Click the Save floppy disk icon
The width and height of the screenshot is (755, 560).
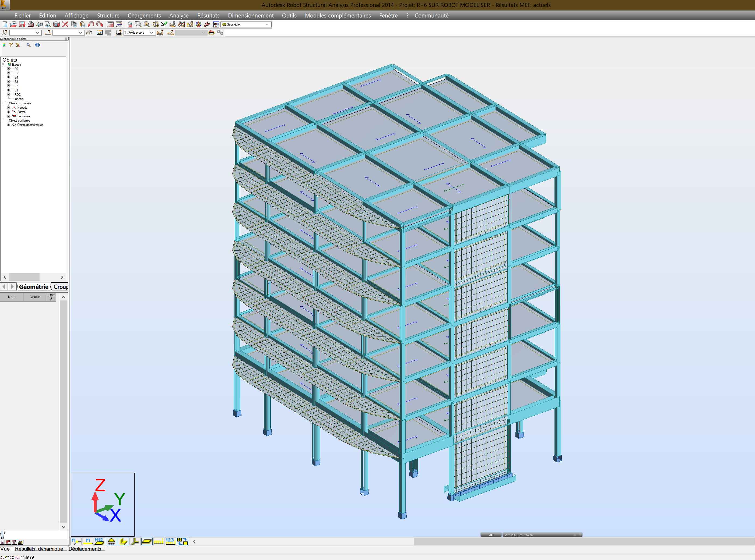22,24
